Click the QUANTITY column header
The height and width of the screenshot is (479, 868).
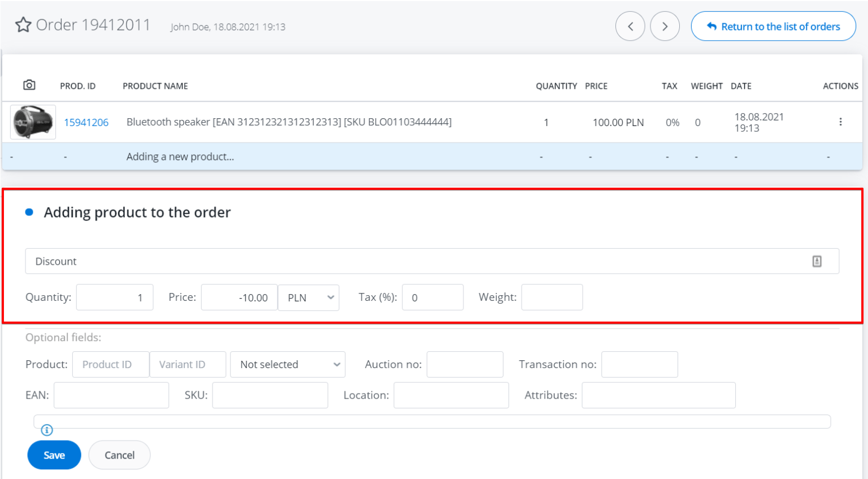[557, 86]
